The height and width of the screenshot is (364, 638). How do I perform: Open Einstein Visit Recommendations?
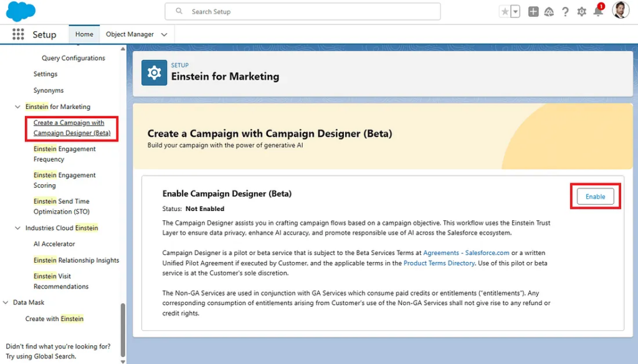61,281
